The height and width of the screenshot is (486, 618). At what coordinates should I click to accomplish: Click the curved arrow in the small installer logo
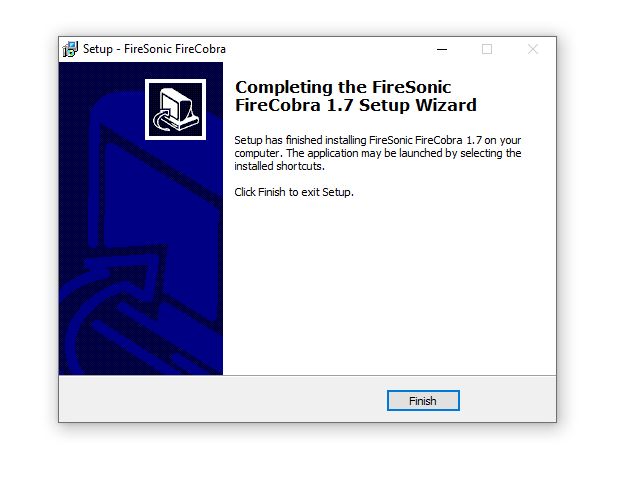tap(162, 121)
